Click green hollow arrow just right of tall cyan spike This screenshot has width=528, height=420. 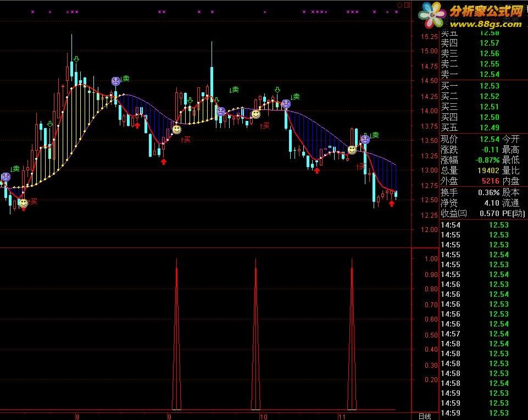[216, 100]
